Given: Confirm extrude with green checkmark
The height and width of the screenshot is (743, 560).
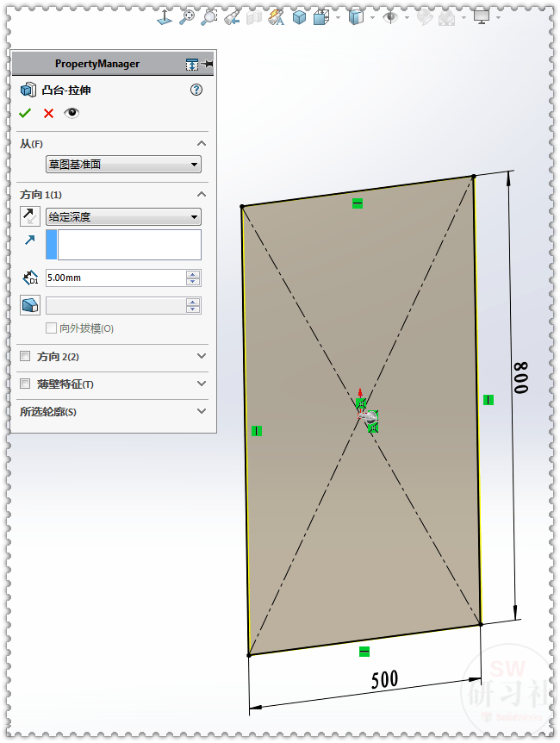Looking at the screenshot, I should coord(25,113).
